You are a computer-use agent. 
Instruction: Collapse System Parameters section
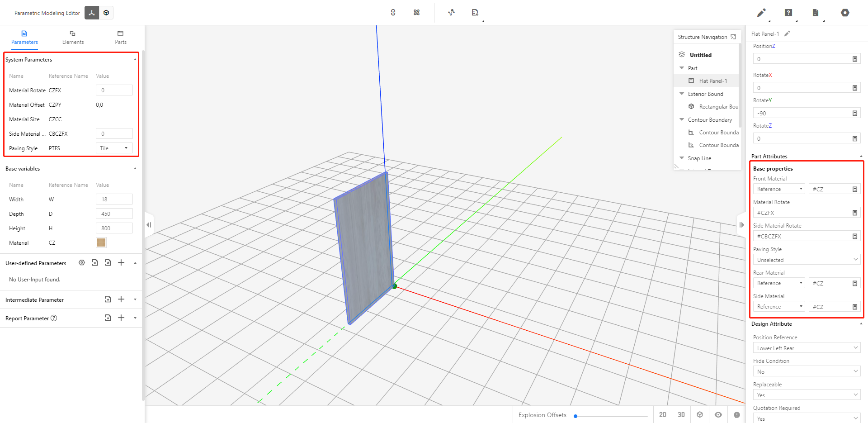(x=135, y=60)
